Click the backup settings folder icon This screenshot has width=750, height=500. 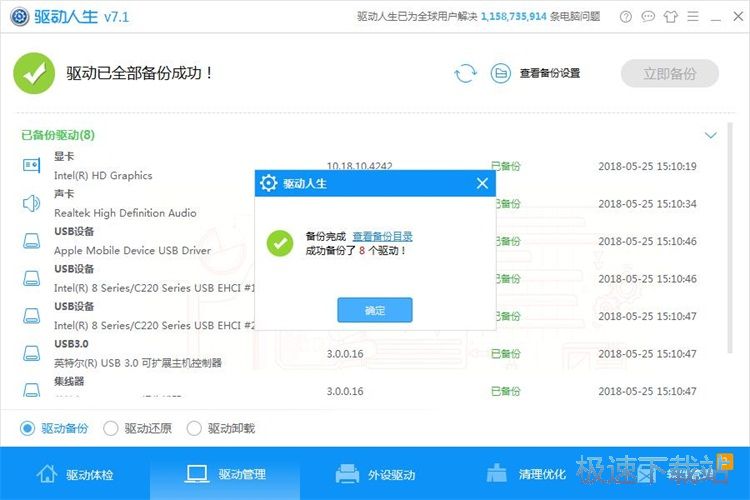click(501, 73)
